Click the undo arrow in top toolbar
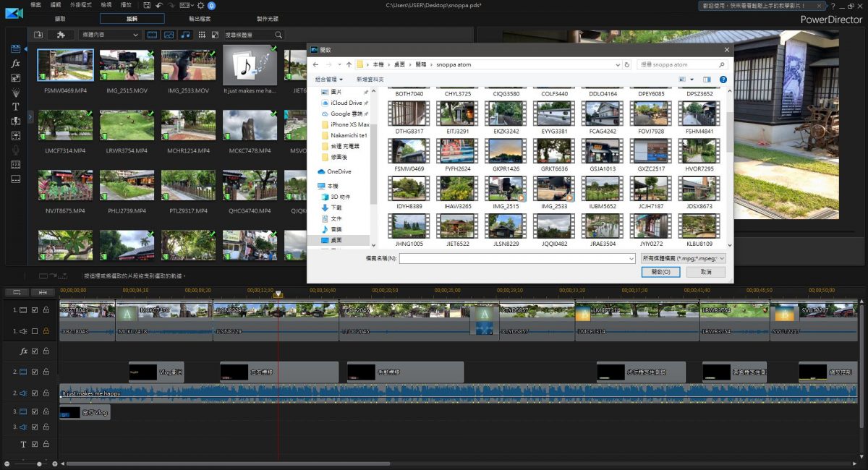The height and width of the screenshot is (470, 868). click(158, 5)
